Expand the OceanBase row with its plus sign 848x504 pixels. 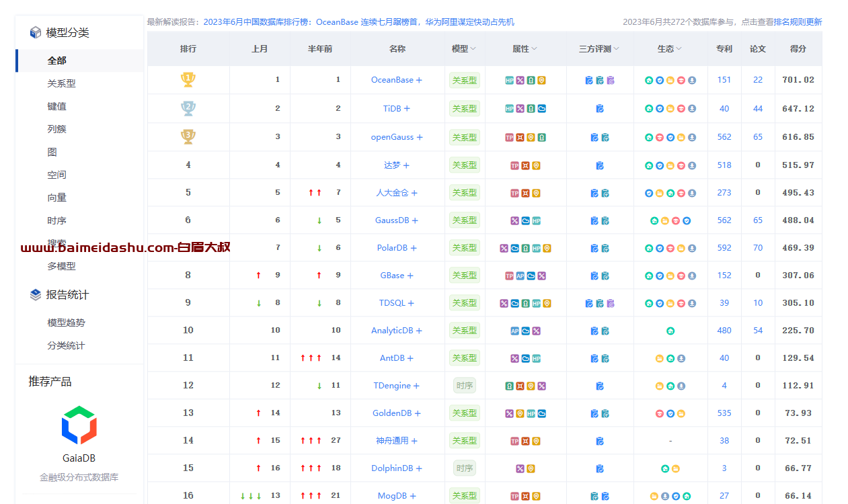click(x=419, y=80)
